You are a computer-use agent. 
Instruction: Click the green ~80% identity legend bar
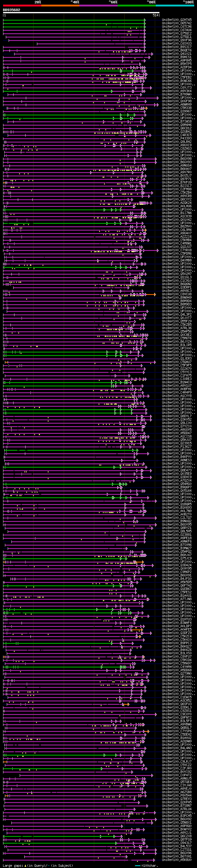pos(137,6)
